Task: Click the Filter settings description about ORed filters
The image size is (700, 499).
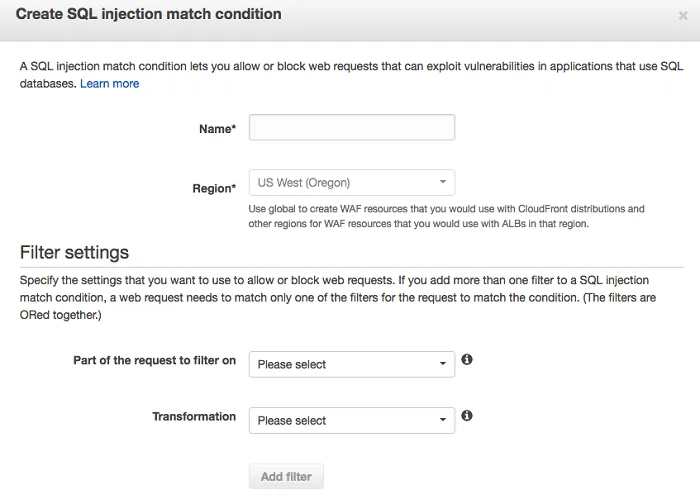Action: coord(351,297)
